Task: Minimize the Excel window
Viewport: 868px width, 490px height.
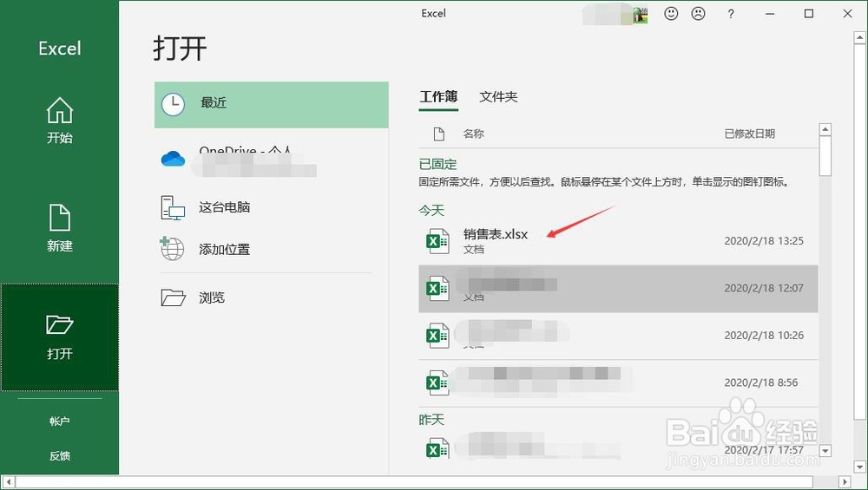Action: 770,14
